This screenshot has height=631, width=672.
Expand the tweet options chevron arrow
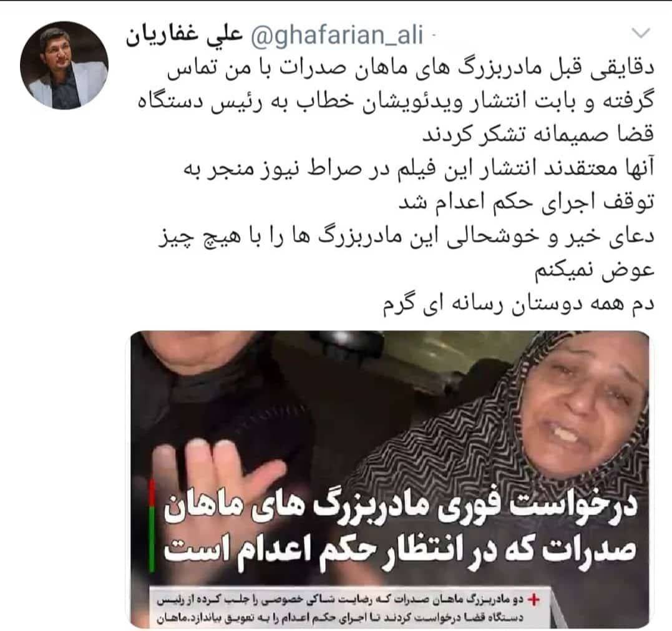[x=641, y=34]
